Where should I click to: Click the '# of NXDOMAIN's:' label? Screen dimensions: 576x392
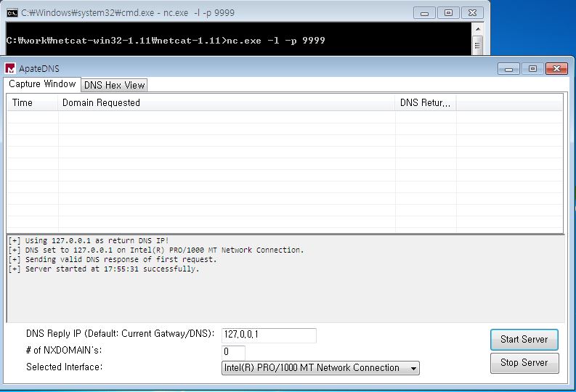point(64,350)
